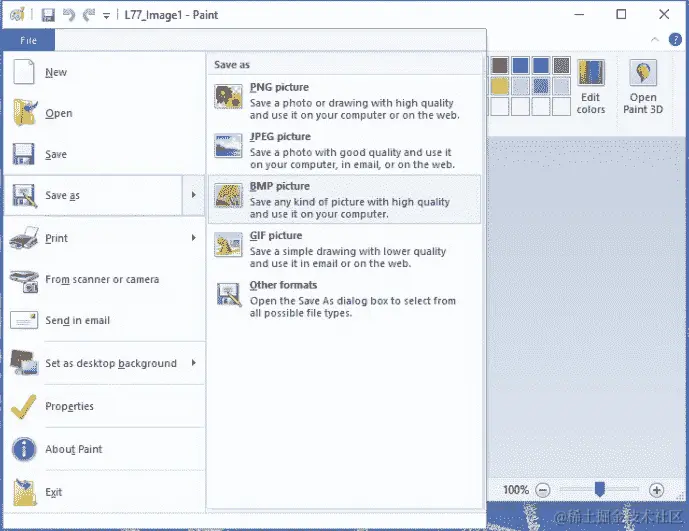Click the About Paint info icon
Image resolution: width=689 pixels, height=531 pixels.
(24, 449)
